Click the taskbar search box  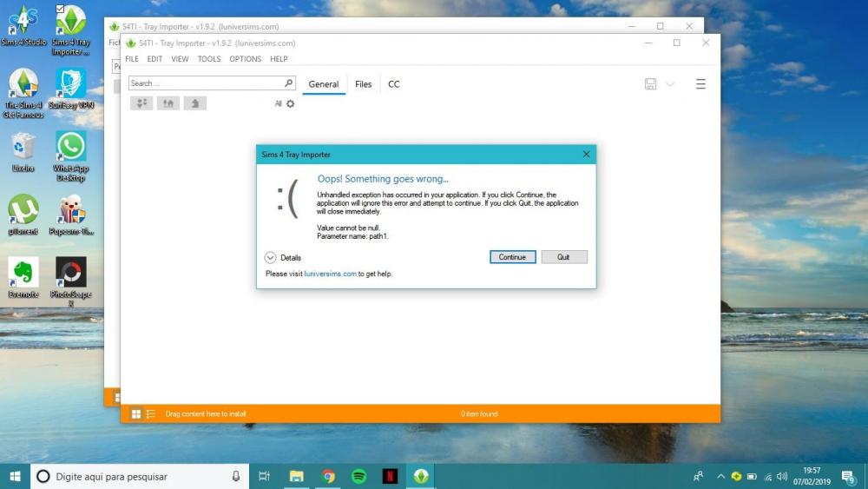click(140, 476)
